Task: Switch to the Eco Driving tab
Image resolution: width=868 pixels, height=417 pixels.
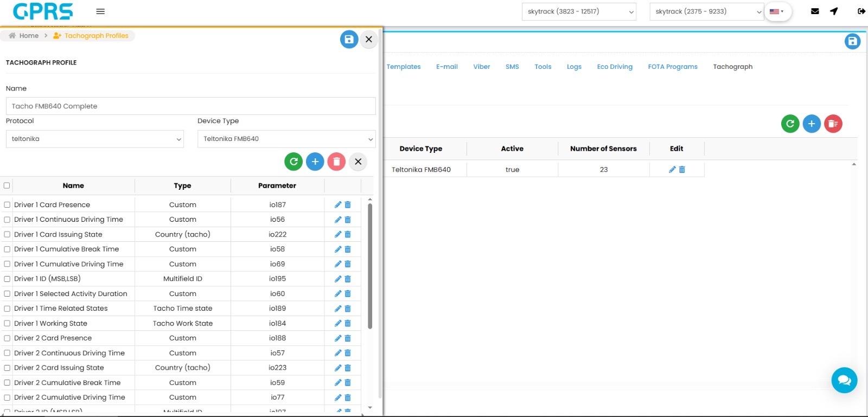Action: [x=615, y=67]
